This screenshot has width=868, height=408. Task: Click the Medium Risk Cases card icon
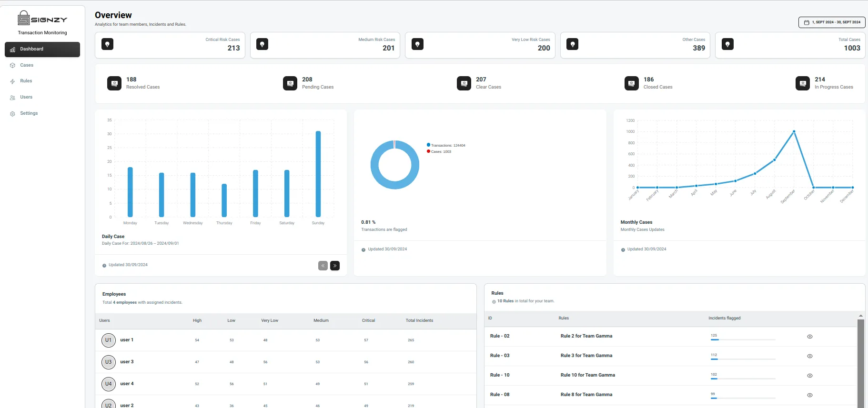(x=262, y=44)
